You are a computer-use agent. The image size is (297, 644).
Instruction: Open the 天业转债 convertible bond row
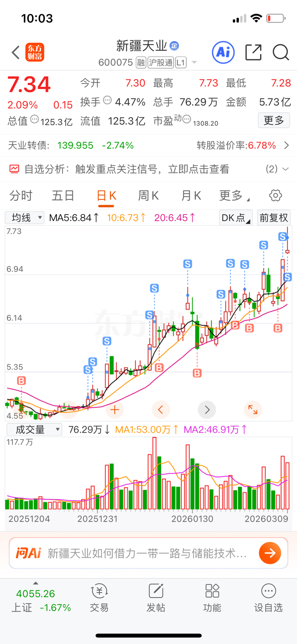148,146
